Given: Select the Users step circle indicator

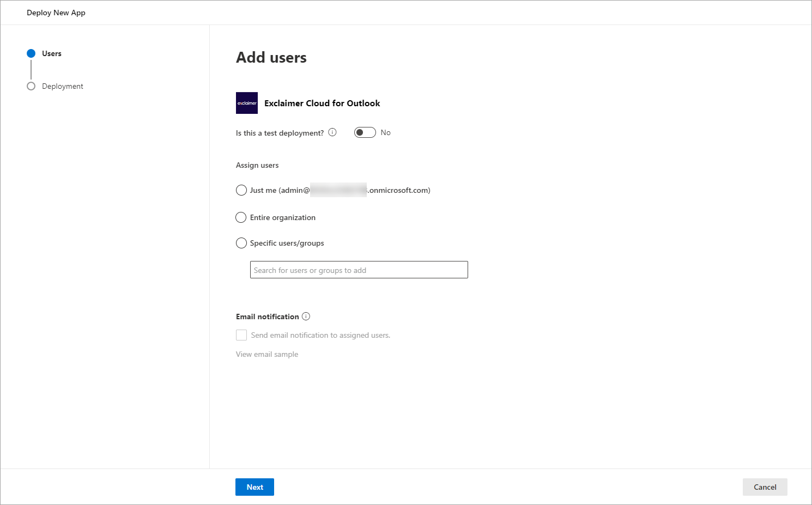Looking at the screenshot, I should (31, 53).
